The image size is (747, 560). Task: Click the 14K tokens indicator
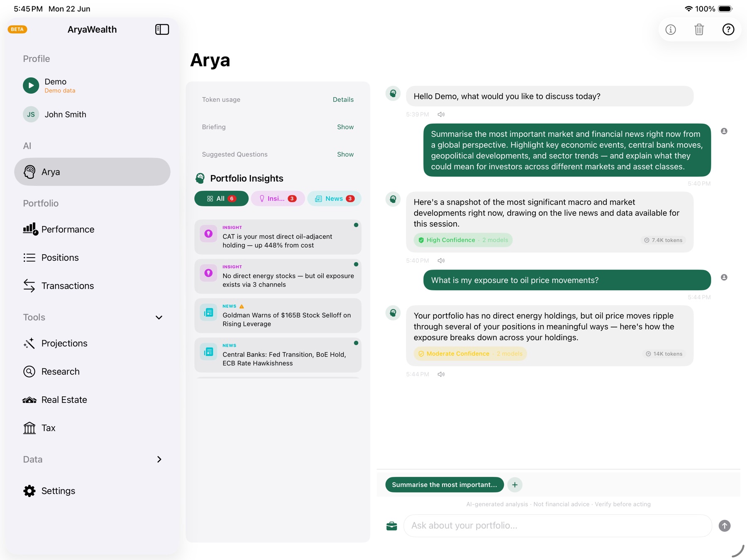(x=664, y=354)
